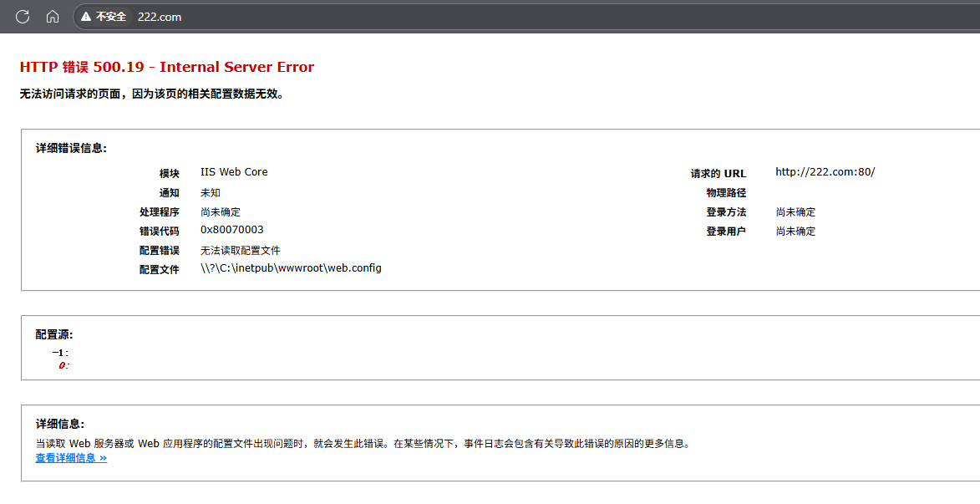
Task: Click the 详细信息 heading in the bottom box
Action: [60, 425]
